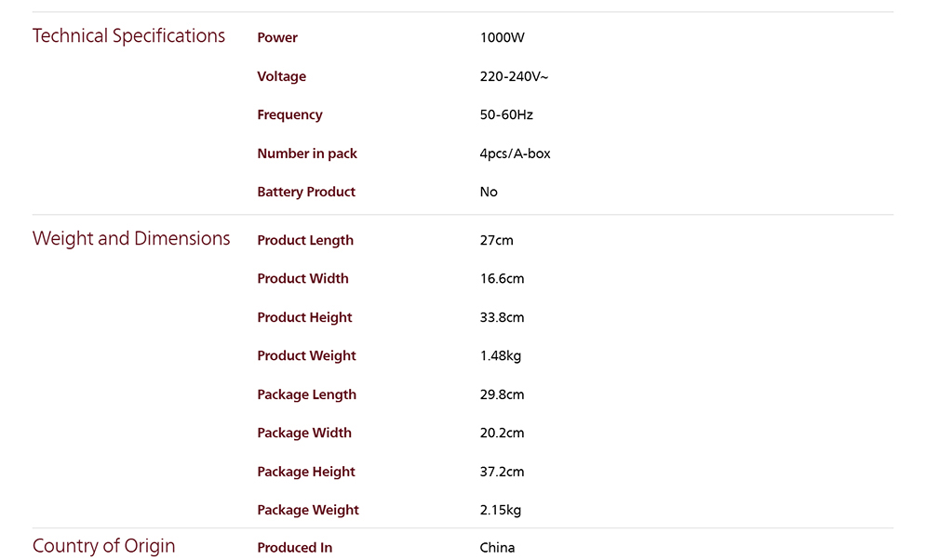Click the 20.2cm package width value
The height and width of the screenshot is (560, 926).
click(x=502, y=433)
